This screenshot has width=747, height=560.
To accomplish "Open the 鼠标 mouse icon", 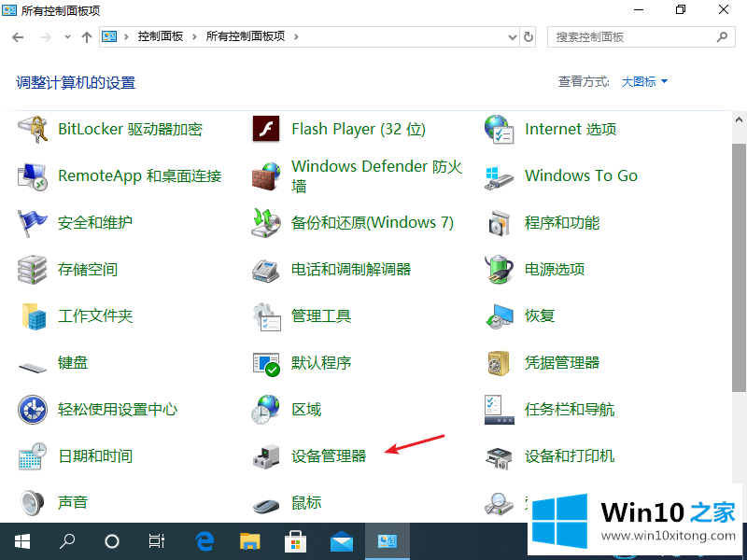I will tap(266, 503).
